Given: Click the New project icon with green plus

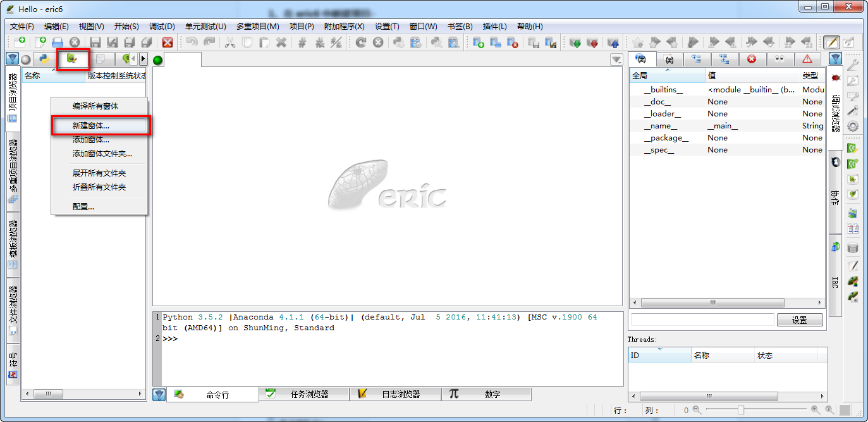Looking at the screenshot, I should (479, 42).
